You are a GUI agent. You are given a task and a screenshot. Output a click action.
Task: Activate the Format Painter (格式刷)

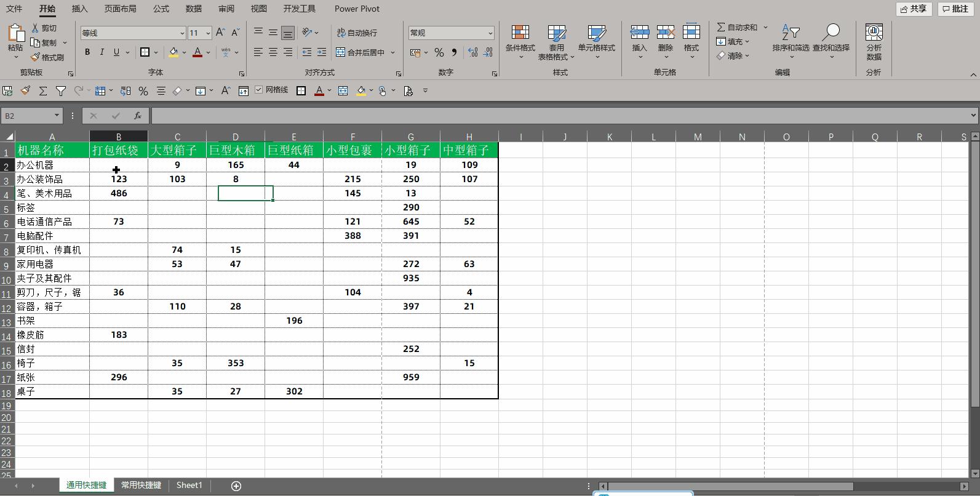tap(47, 57)
